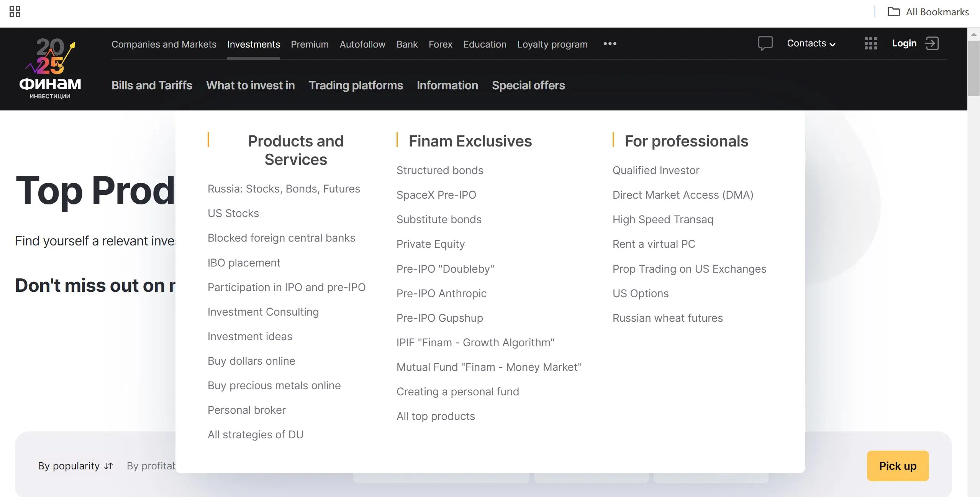This screenshot has height=497, width=980.
Task: Click the yellow Pick up button
Action: [x=898, y=466]
